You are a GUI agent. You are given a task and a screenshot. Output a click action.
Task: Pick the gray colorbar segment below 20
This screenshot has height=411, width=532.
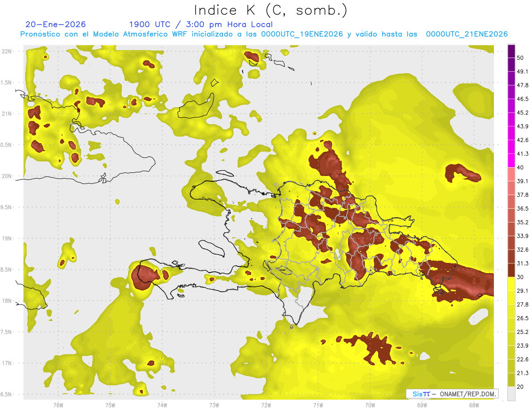point(511,394)
